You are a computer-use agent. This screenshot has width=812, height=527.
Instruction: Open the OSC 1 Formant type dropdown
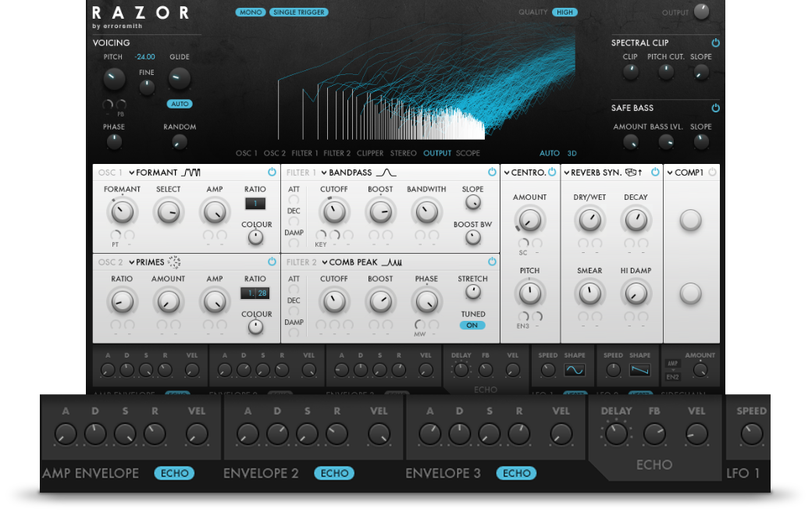(153, 173)
